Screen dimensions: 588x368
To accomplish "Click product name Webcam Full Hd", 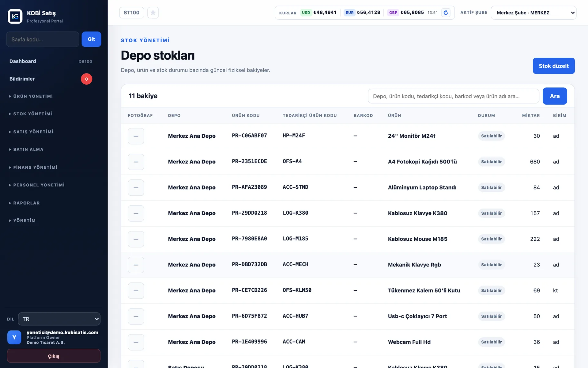I will tap(409, 342).
